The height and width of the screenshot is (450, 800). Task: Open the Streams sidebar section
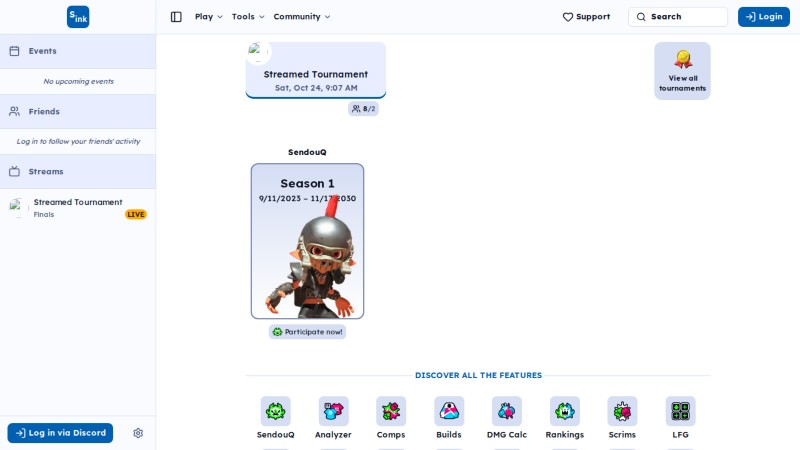pos(78,171)
